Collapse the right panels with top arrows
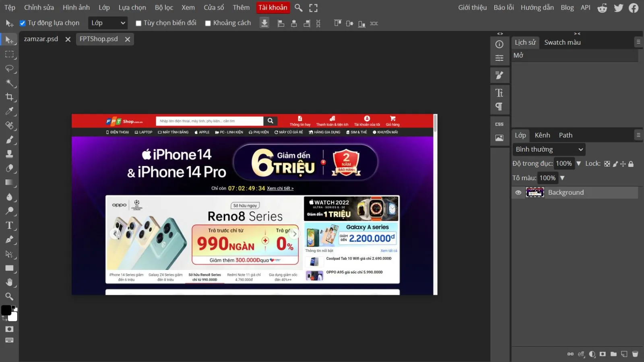 (577, 34)
